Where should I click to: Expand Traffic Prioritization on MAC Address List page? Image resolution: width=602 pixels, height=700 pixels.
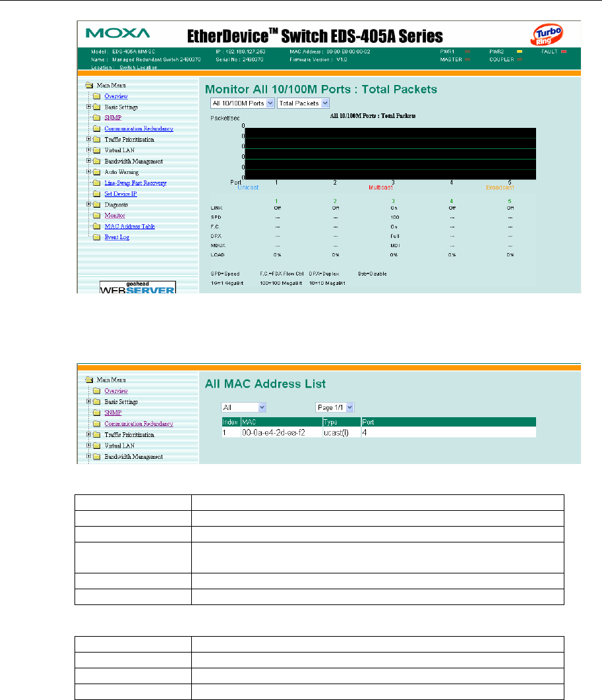(88, 434)
